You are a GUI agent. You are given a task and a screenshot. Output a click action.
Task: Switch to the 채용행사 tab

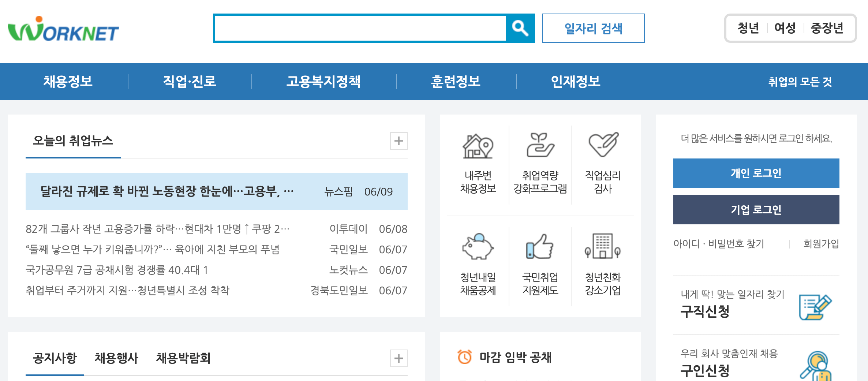click(x=116, y=358)
